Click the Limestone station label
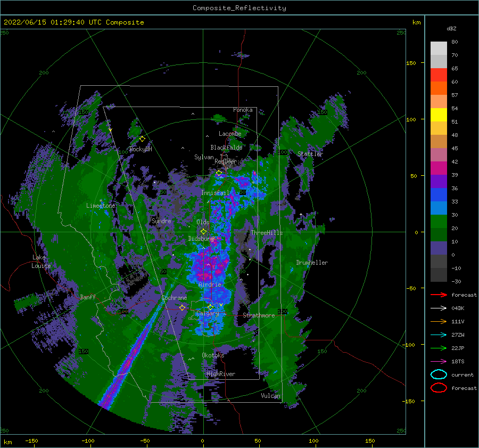 coord(101,206)
